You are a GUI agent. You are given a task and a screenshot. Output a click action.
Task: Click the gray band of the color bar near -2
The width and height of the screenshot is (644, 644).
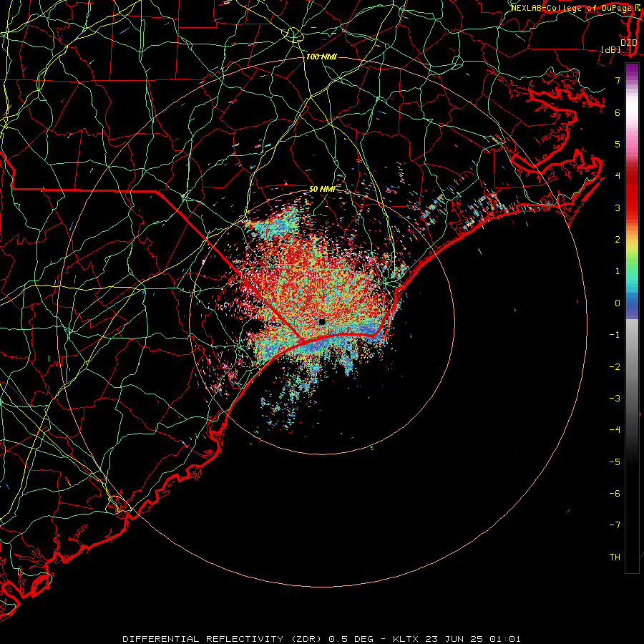coord(632,366)
